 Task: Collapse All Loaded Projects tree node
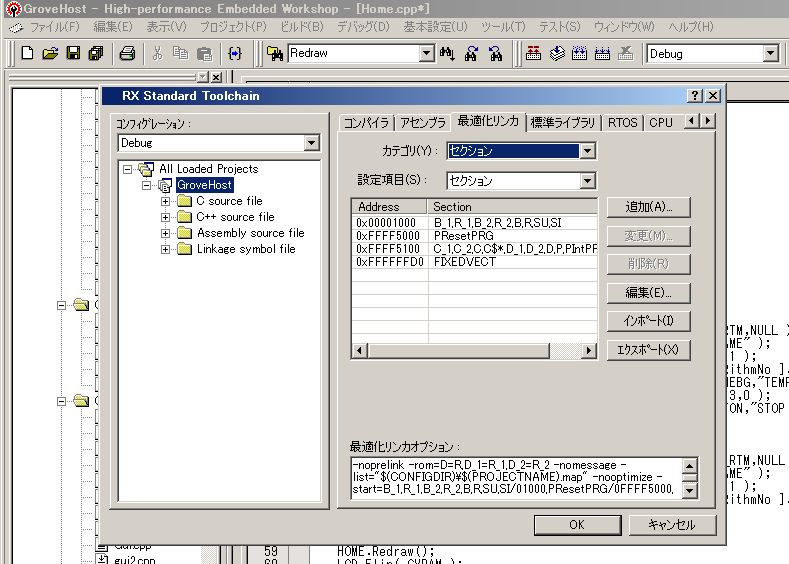[128, 169]
